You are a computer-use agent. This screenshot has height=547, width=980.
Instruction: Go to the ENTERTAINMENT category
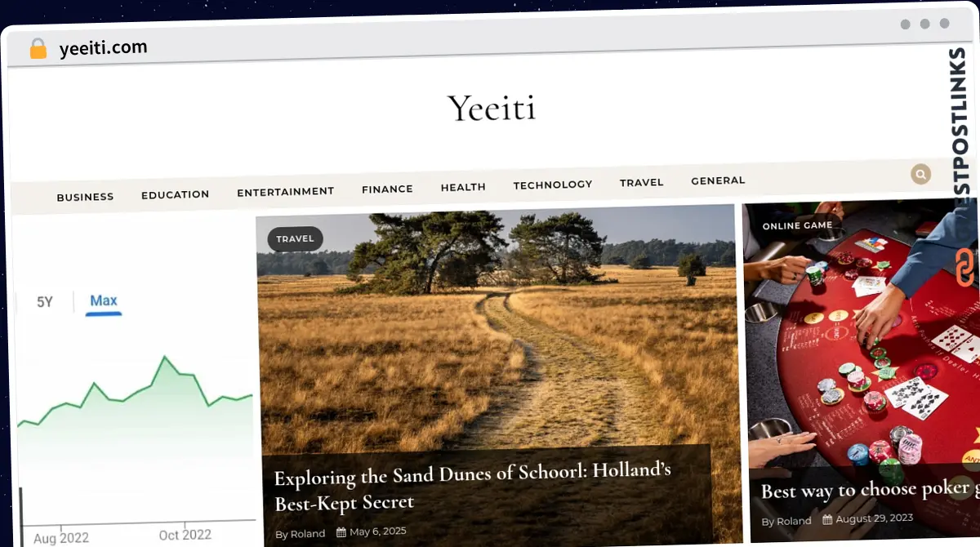coord(285,192)
